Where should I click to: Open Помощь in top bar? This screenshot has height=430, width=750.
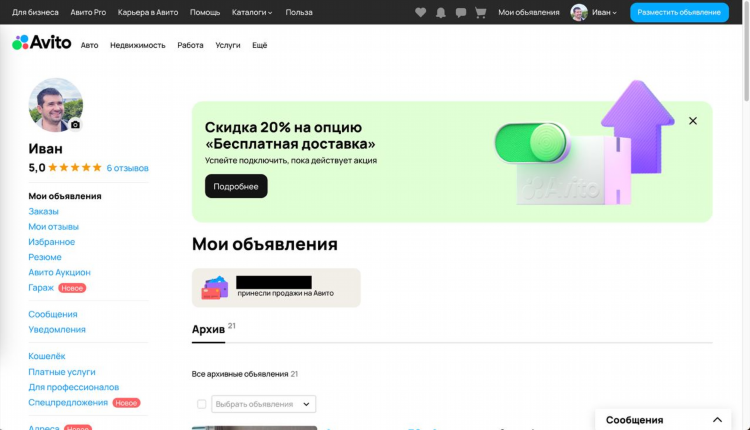[205, 12]
